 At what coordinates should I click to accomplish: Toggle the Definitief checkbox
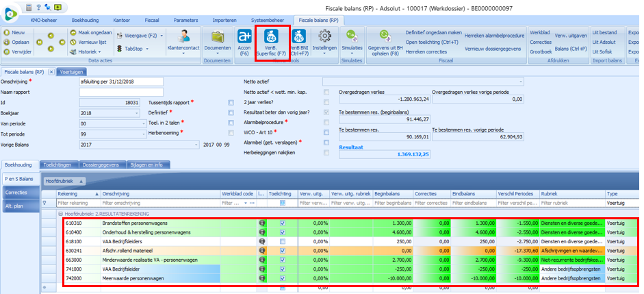coord(231,112)
